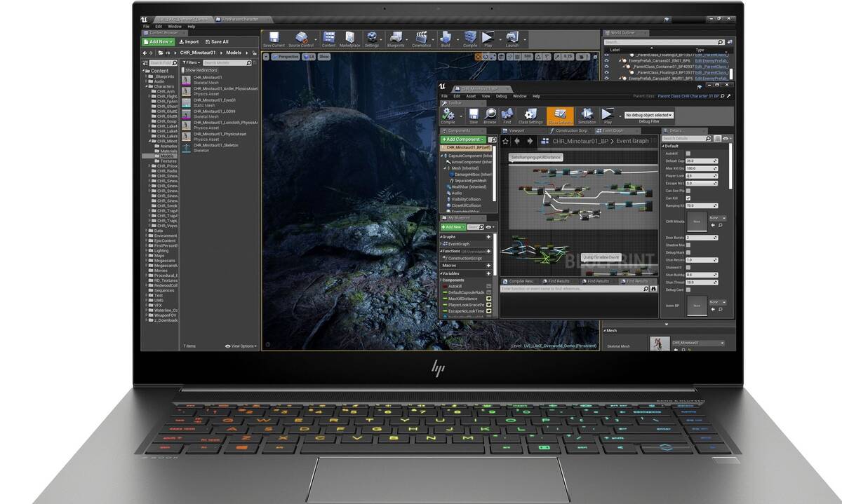Viewport: 842px width, 504px height.
Task: Compile the blueprint in CHR_Minotaur01_BP window
Action: pos(448,116)
